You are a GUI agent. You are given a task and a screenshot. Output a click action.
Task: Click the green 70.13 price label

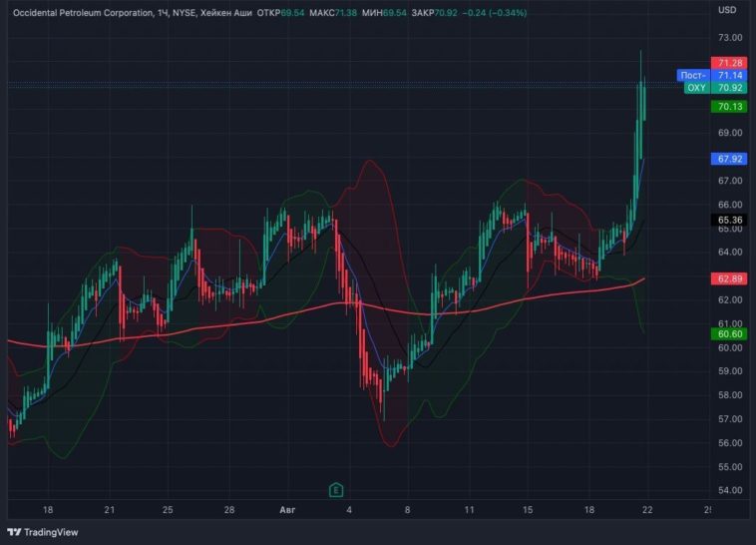pos(730,107)
